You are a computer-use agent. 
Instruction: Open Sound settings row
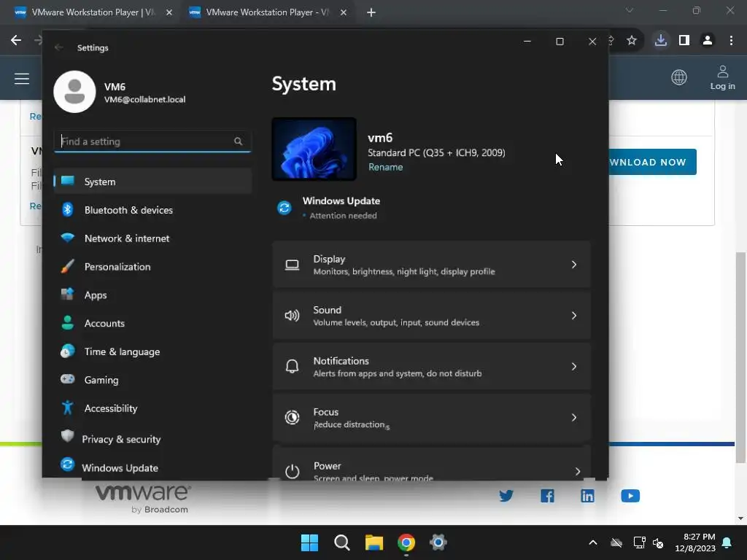pyautogui.click(x=432, y=316)
